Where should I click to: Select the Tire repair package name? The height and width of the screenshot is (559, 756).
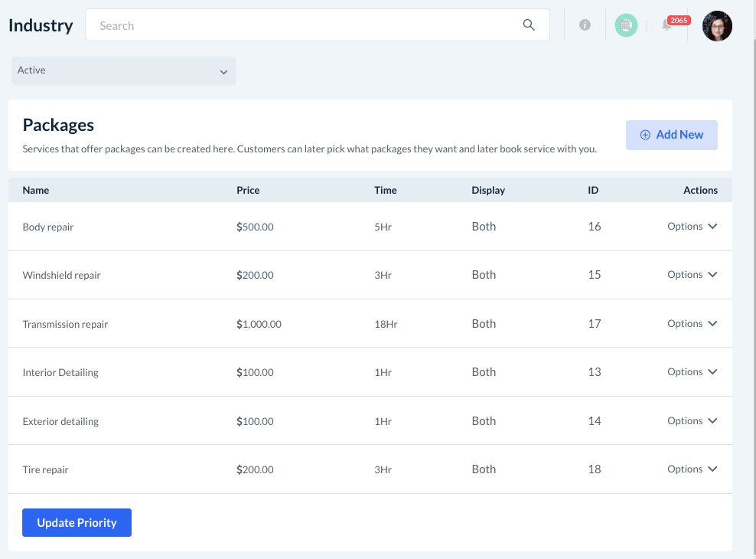[x=46, y=470]
